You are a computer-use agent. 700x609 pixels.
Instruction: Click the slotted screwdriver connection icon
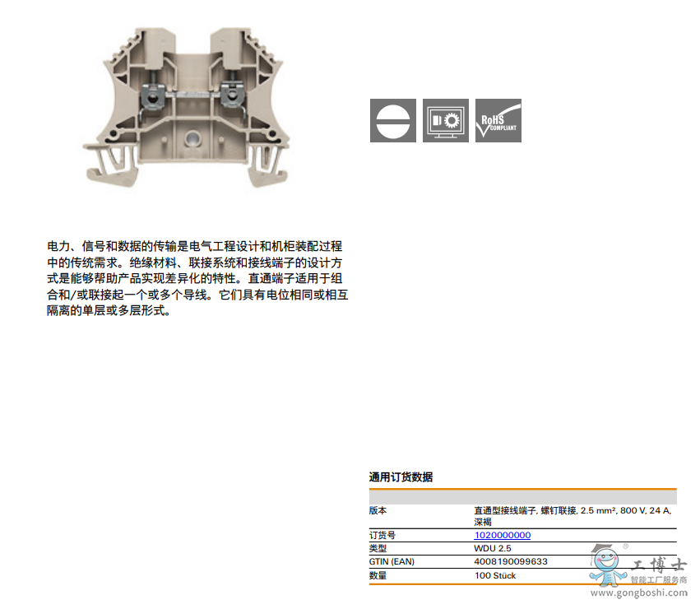392,121
